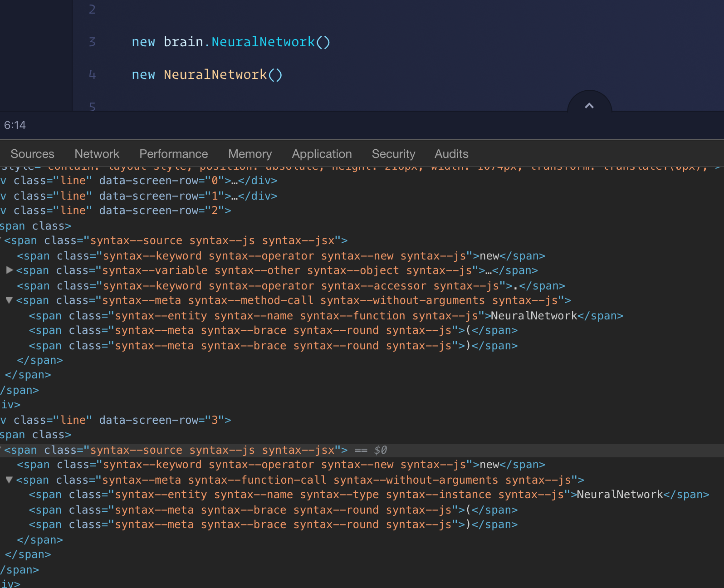Select the selected syntax--source span marked $0

(362, 450)
